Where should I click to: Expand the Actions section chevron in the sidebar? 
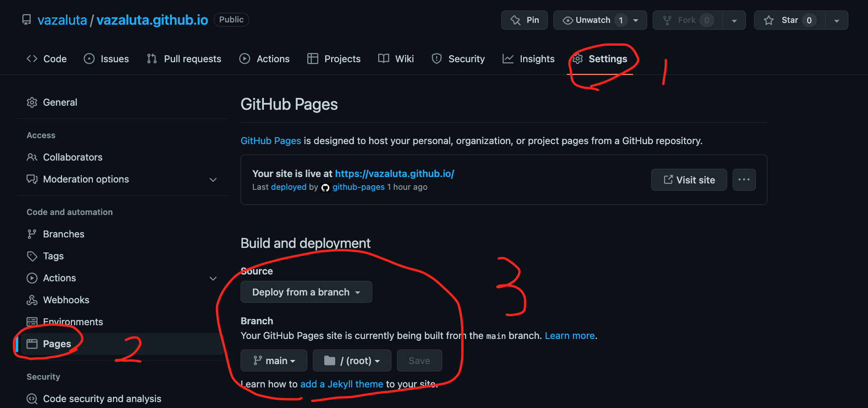[x=213, y=278]
